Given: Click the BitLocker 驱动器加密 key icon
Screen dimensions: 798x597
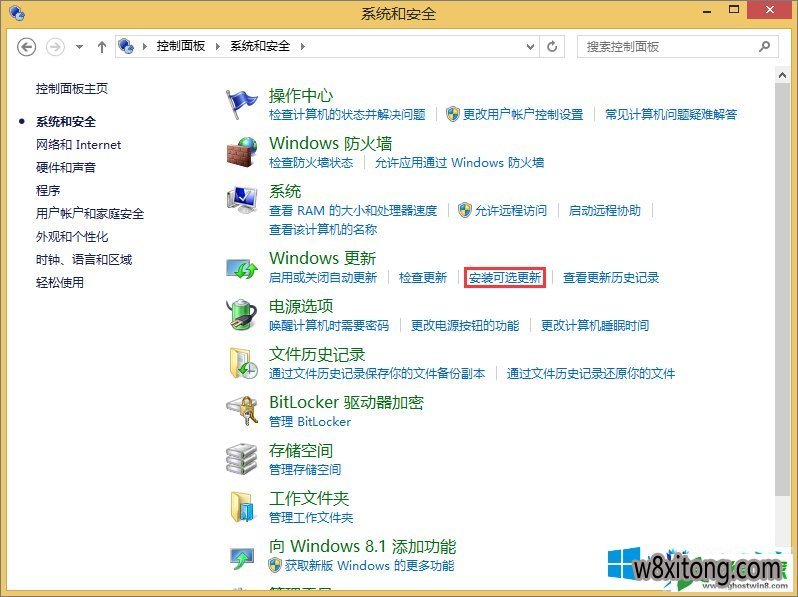Looking at the screenshot, I should coord(242,411).
